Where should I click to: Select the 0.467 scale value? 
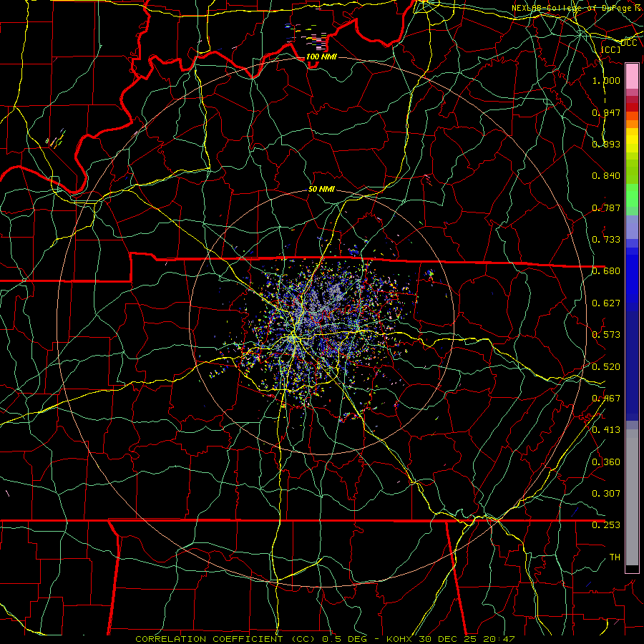coord(606,398)
